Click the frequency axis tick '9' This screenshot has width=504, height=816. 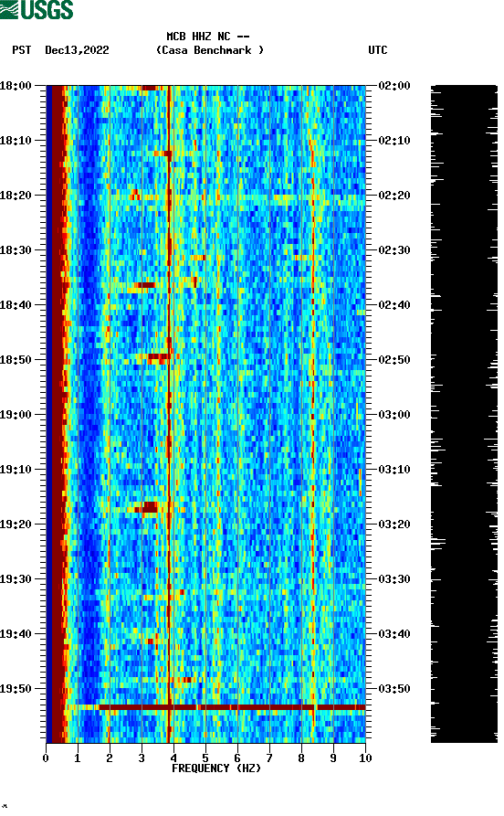coord(333,758)
